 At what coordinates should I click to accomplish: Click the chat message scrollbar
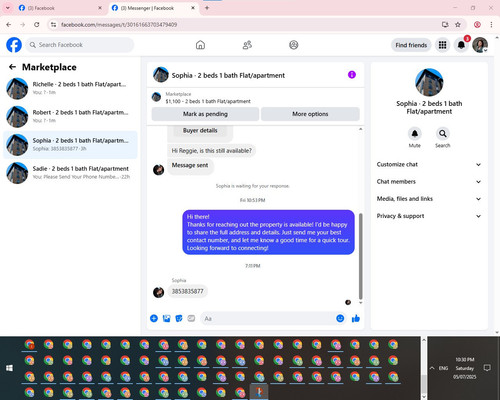click(360, 256)
